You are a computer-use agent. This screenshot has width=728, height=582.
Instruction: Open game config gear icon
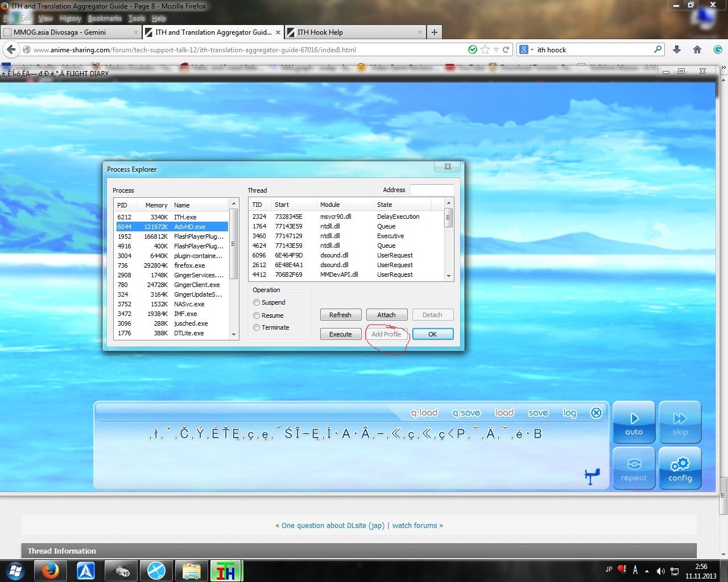(x=680, y=469)
